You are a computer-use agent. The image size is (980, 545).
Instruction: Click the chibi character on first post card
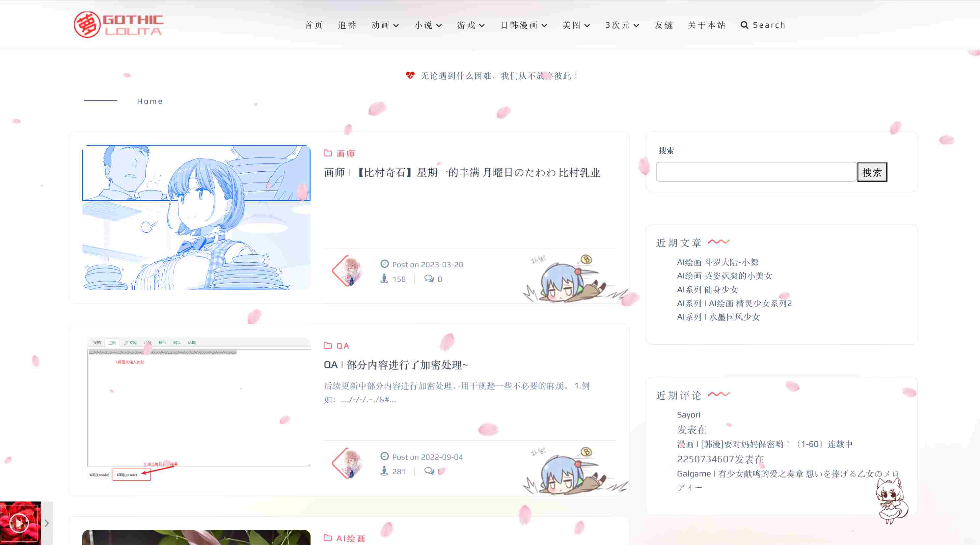point(575,279)
